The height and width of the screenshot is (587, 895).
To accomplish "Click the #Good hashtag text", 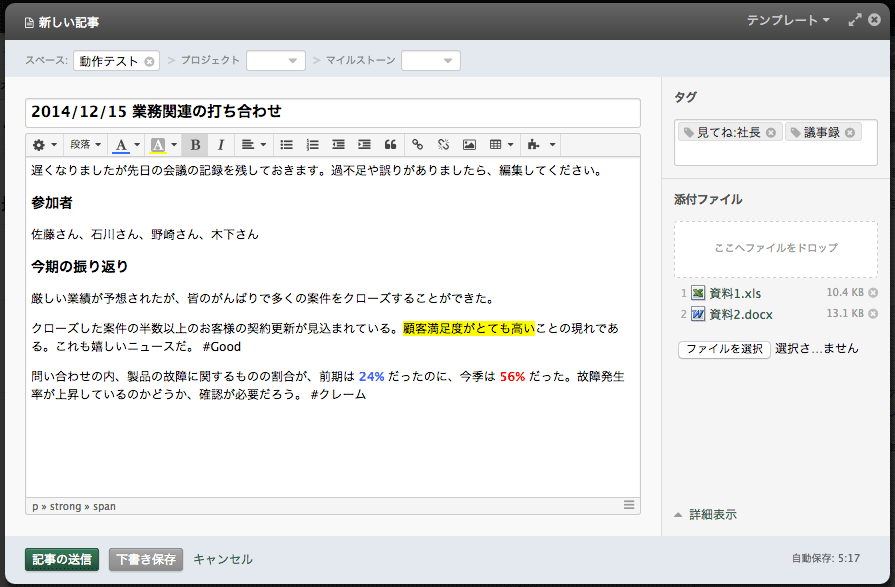I will (x=221, y=347).
